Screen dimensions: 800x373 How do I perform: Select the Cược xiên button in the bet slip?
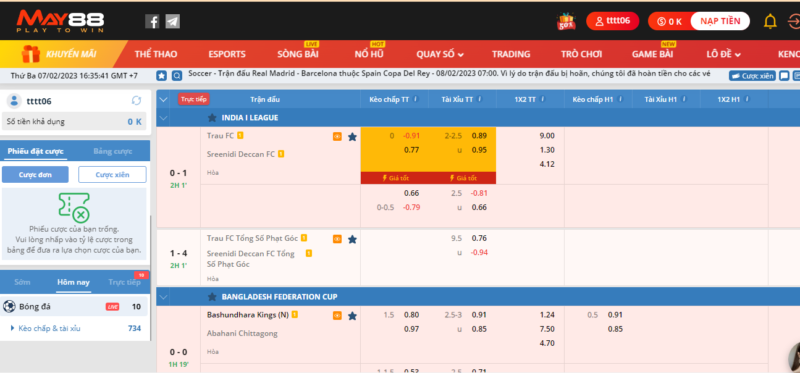(112, 175)
